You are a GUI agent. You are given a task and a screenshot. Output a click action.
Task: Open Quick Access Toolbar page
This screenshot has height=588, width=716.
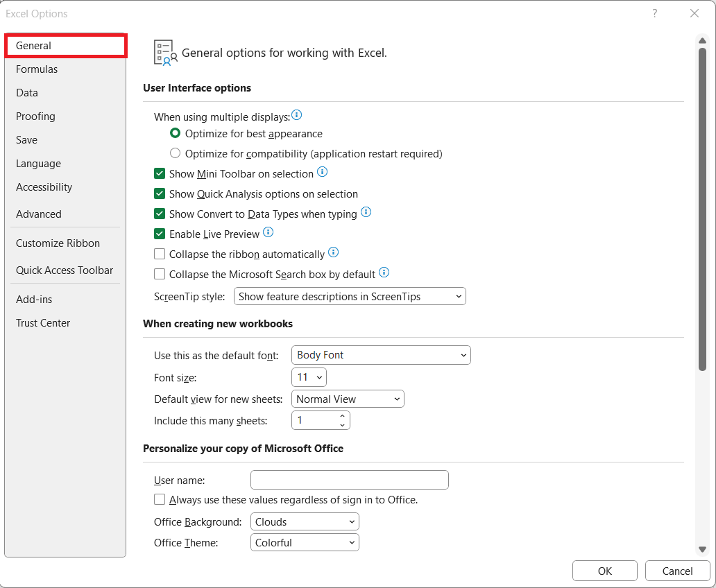coord(66,270)
